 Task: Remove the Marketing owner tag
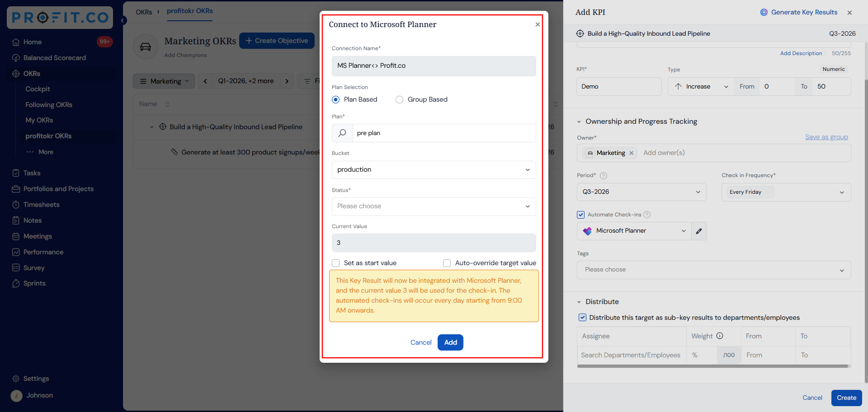pos(632,153)
